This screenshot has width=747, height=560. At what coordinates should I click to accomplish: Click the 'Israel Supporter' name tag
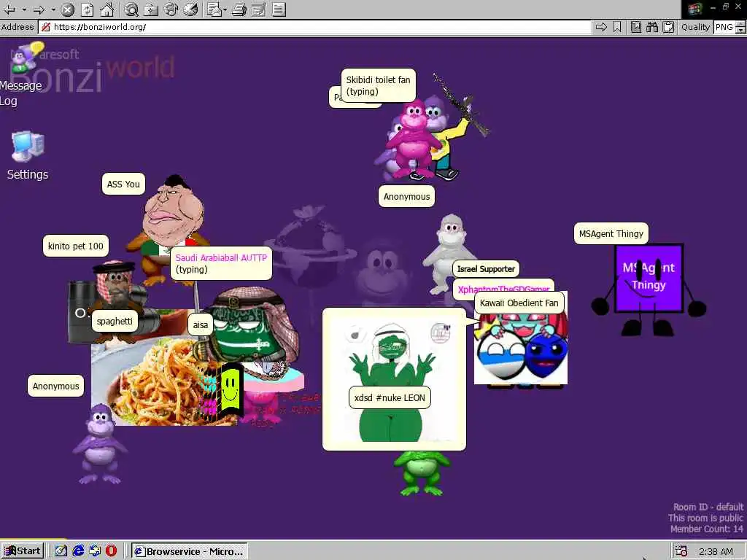pyautogui.click(x=486, y=269)
